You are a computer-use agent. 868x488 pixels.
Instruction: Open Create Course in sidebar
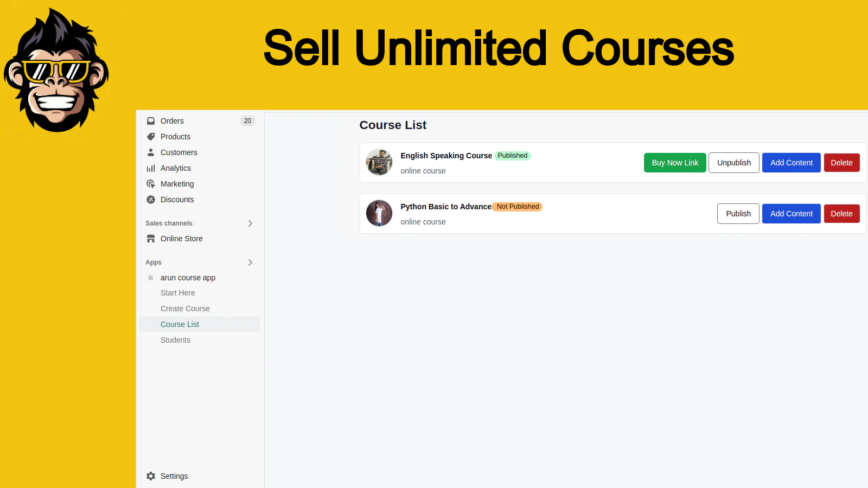pyautogui.click(x=185, y=309)
